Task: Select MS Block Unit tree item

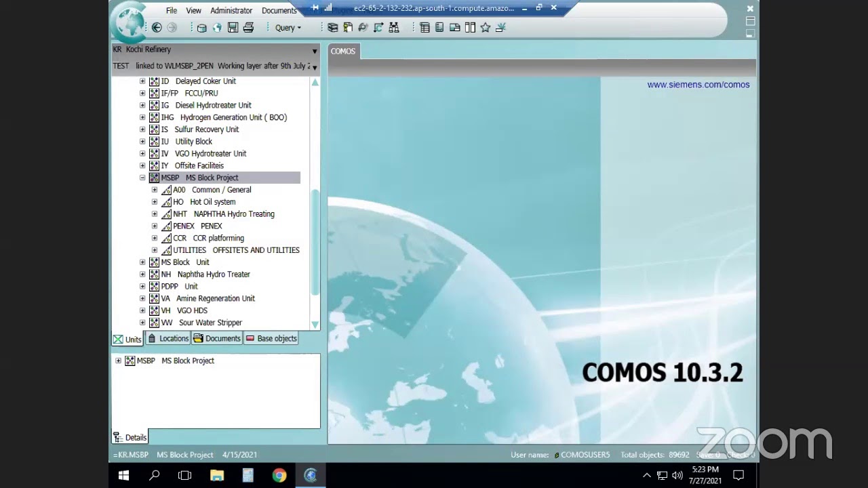Action: [185, 262]
